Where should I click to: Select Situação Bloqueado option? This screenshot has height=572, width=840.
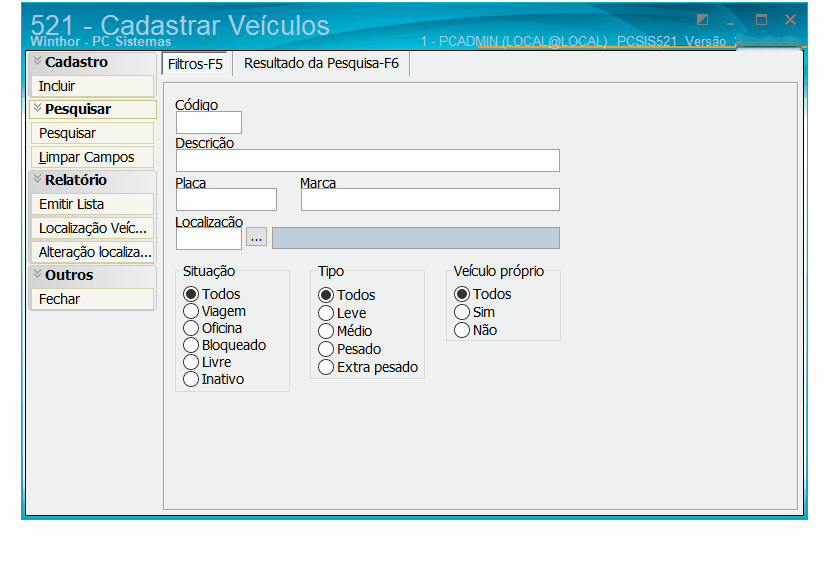click(x=191, y=345)
